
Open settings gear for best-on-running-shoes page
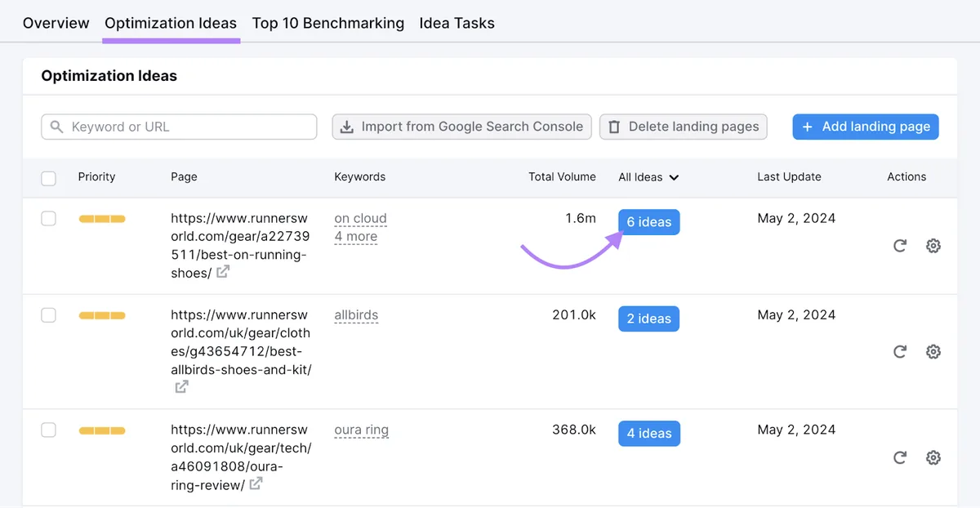933,245
